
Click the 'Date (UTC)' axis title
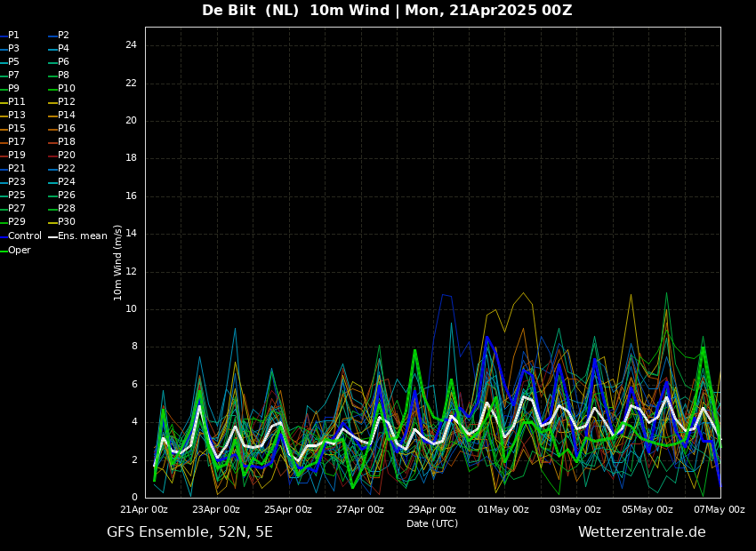[432, 523]
